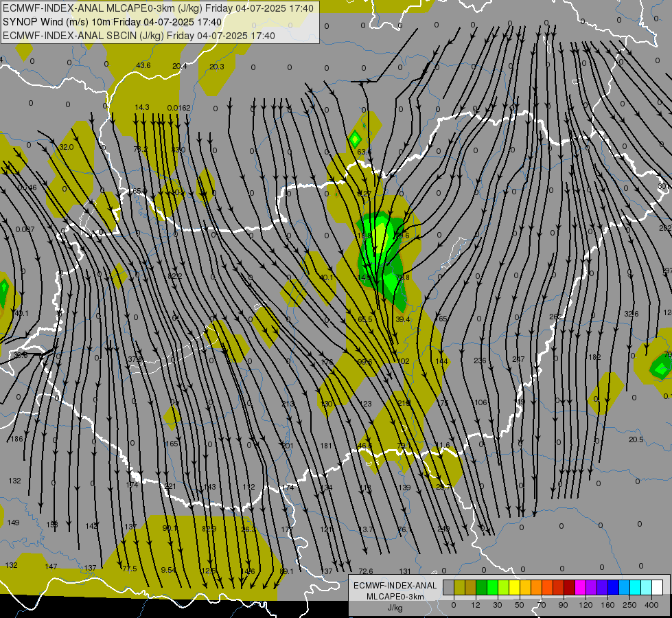This screenshot has width=672, height=618.
Task: Click the map value 9.54
Action: 168,570
